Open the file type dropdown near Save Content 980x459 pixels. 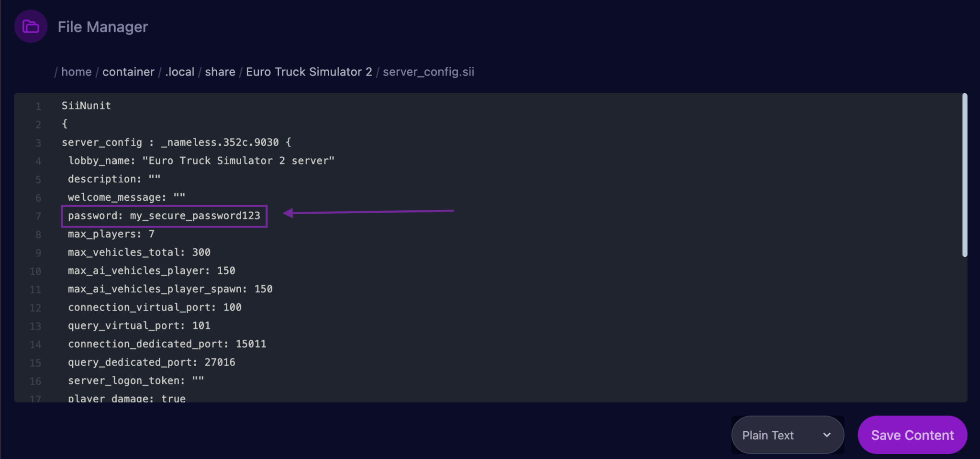[787, 435]
